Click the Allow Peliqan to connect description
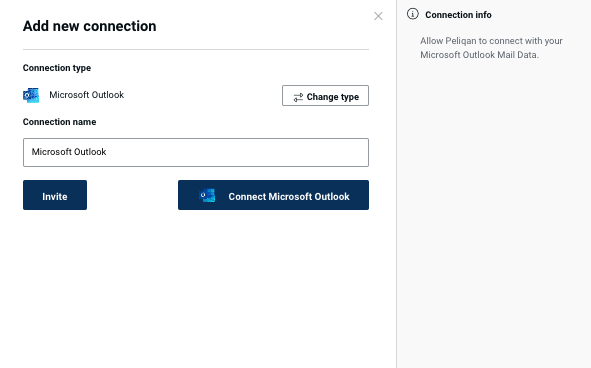The image size is (591, 368). 491,48
